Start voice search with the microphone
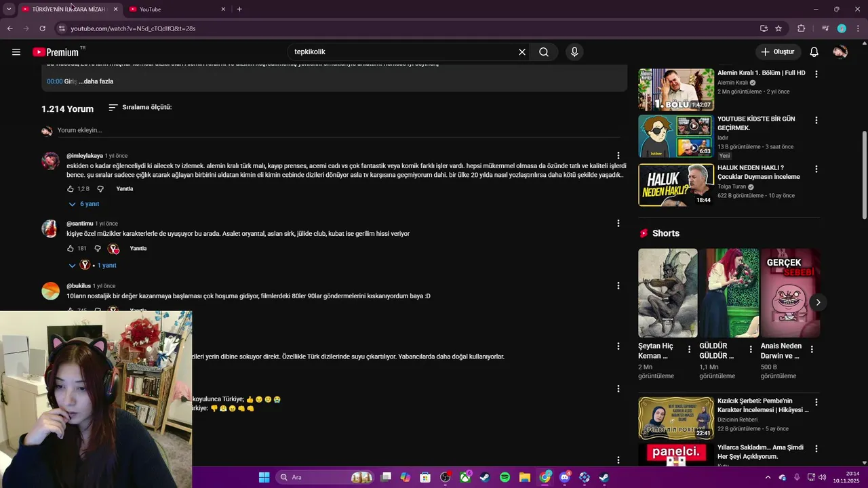The height and width of the screenshot is (488, 868). [574, 52]
